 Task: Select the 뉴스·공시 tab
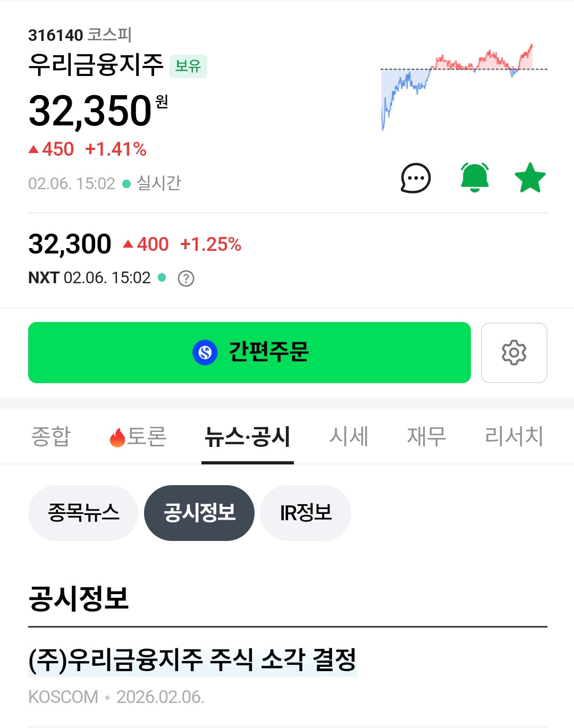click(247, 437)
